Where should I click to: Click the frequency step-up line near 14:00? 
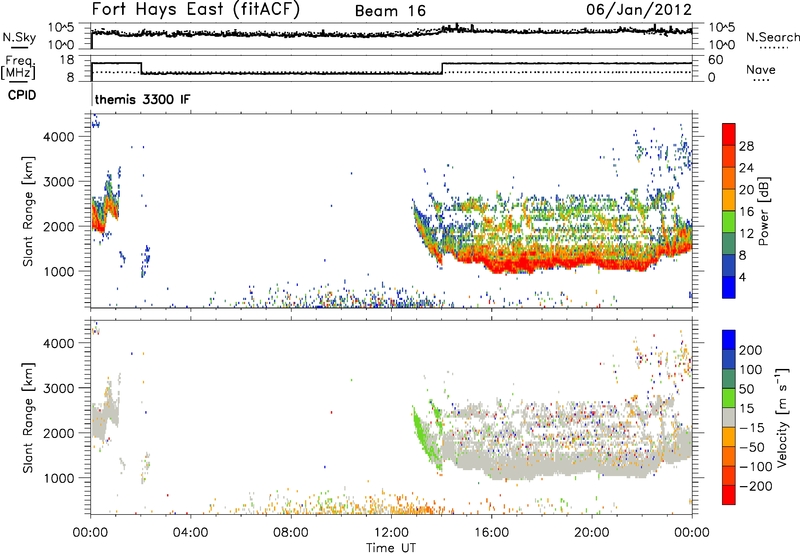(442, 68)
